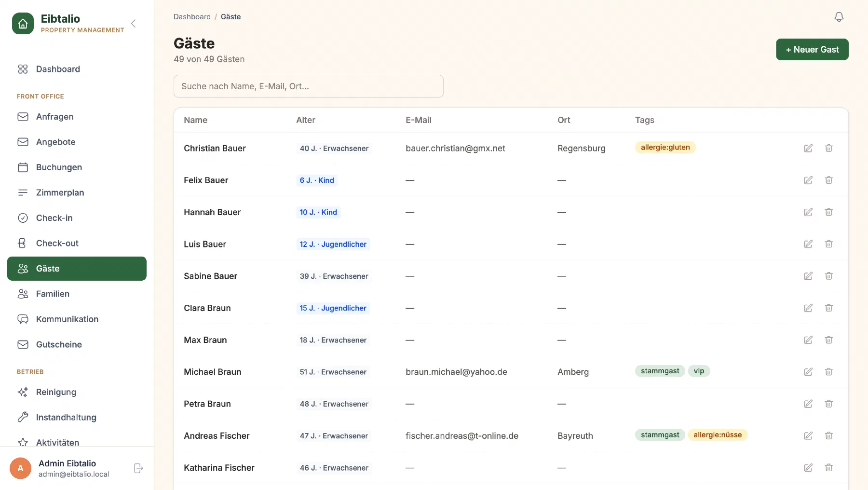Go to Anfragen in the sidebar
The width and height of the screenshot is (868, 490).
tap(77, 117)
